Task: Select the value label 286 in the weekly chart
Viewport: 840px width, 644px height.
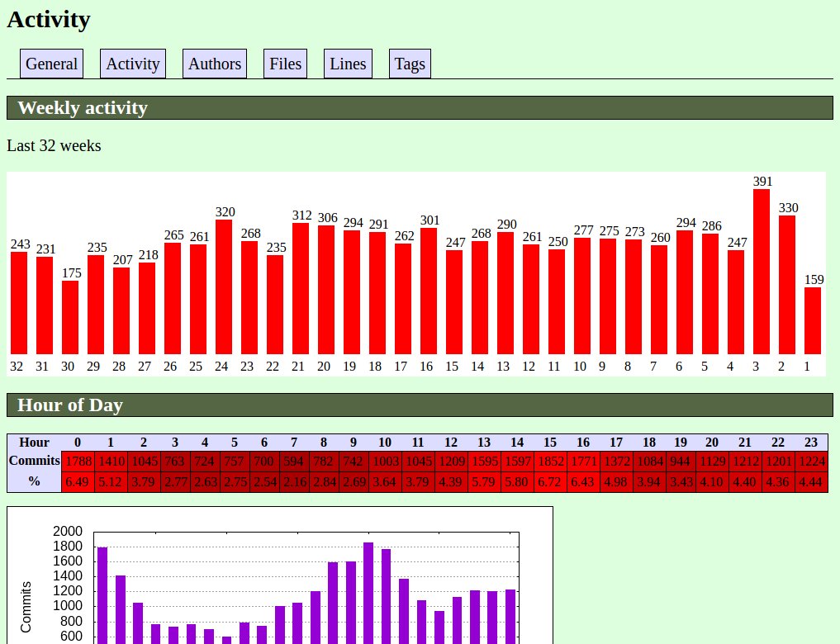Action: click(x=711, y=226)
